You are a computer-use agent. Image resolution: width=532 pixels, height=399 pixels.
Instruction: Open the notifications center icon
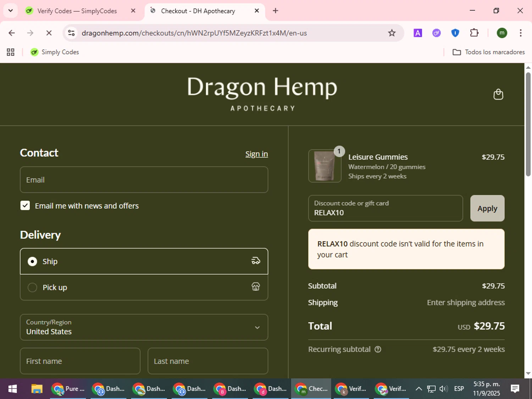[515, 389]
